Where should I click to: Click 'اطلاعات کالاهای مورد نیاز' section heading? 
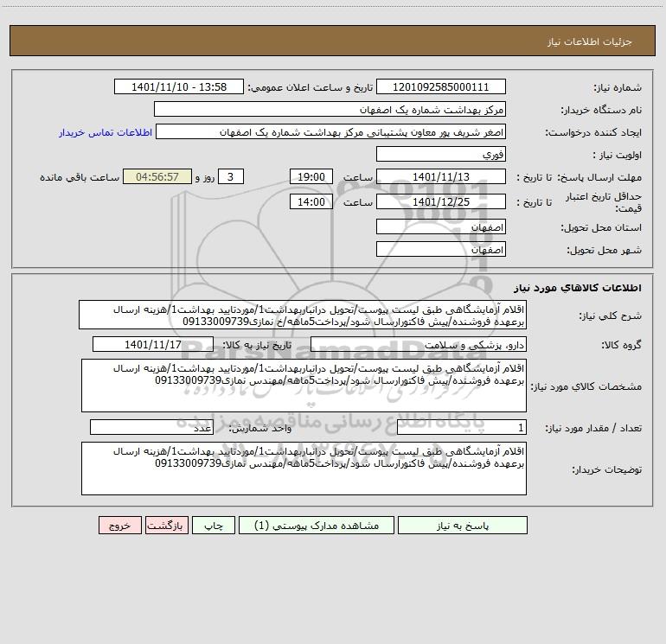coord(578,288)
